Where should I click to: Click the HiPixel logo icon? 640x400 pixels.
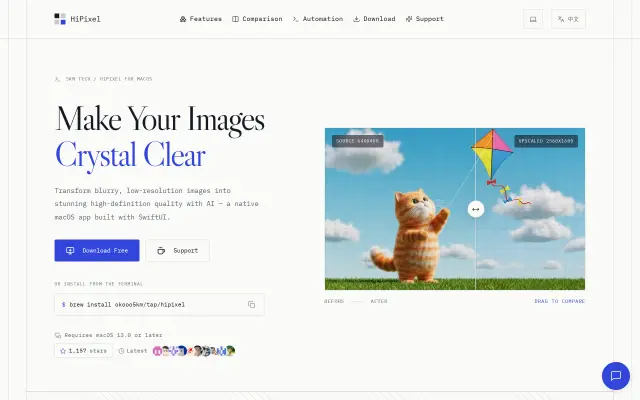[x=60, y=19]
